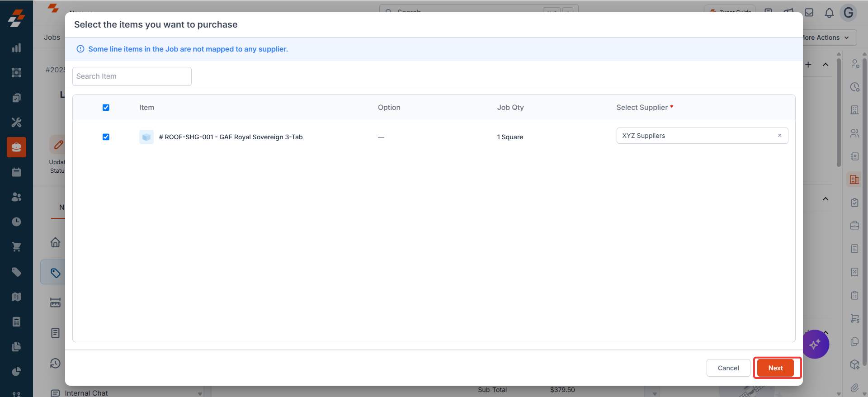Open the documents copy sidebar icon
Viewport: 868px width, 397px height.
pos(16,347)
